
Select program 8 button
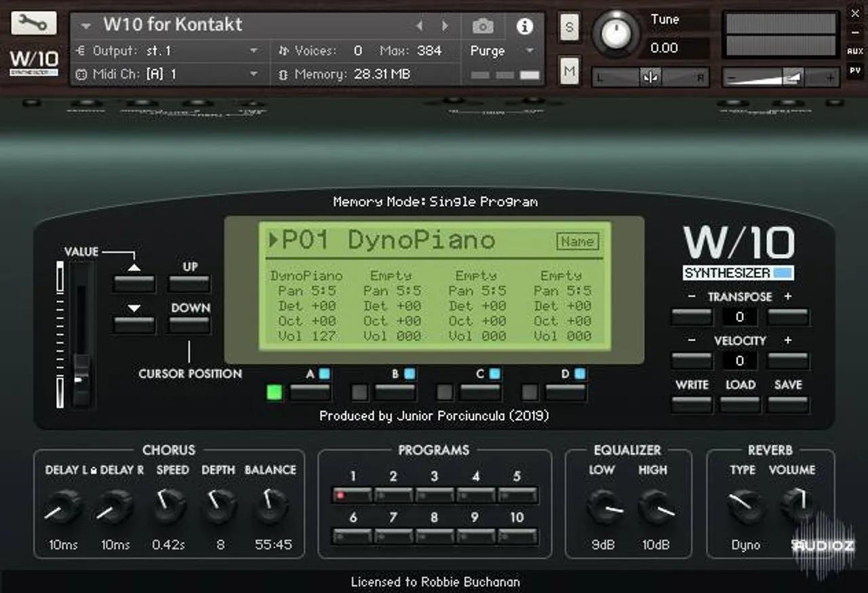point(435,536)
